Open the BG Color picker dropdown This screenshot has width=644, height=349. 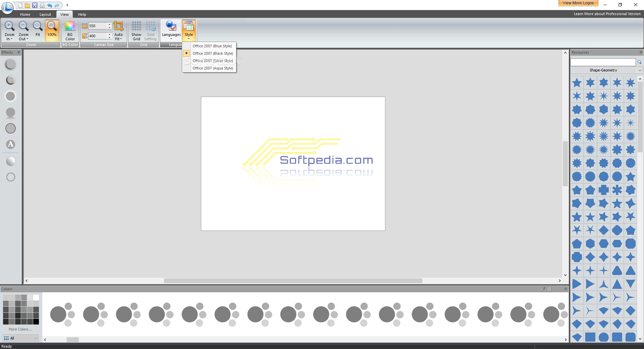pos(70,31)
